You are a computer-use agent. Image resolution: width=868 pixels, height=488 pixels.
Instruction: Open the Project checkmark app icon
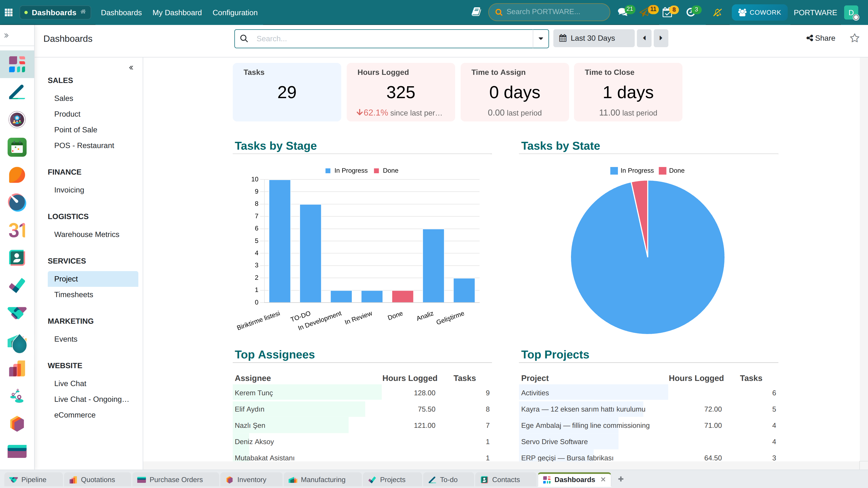17,285
